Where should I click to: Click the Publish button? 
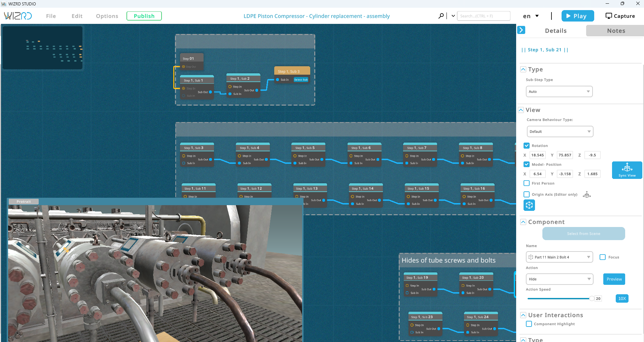144,16
